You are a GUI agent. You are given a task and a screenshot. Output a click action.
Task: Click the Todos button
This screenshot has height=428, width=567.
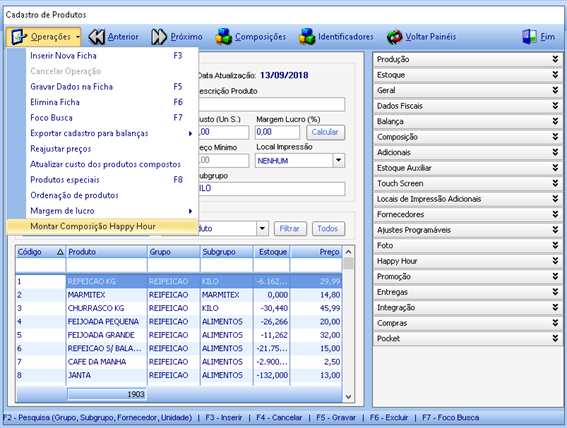[328, 229]
